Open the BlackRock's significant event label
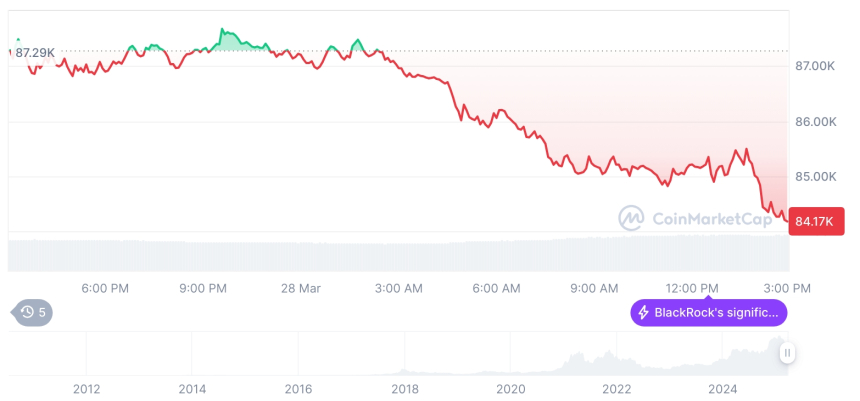Screen dimensions: 860x401 [716, 313]
